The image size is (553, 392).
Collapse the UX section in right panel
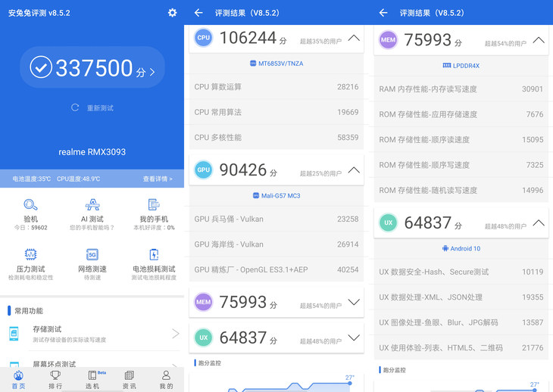click(x=539, y=222)
